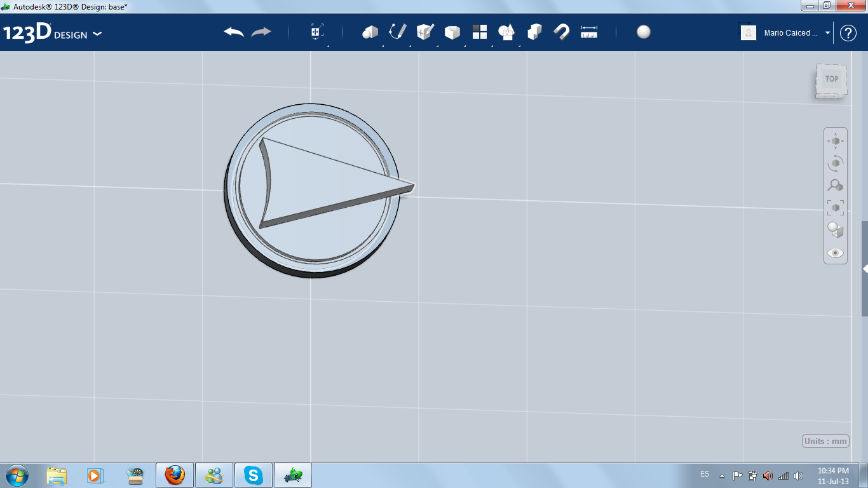Open Windows Explorer from the taskbar
Screen dimensions: 868x488
(x=57, y=475)
